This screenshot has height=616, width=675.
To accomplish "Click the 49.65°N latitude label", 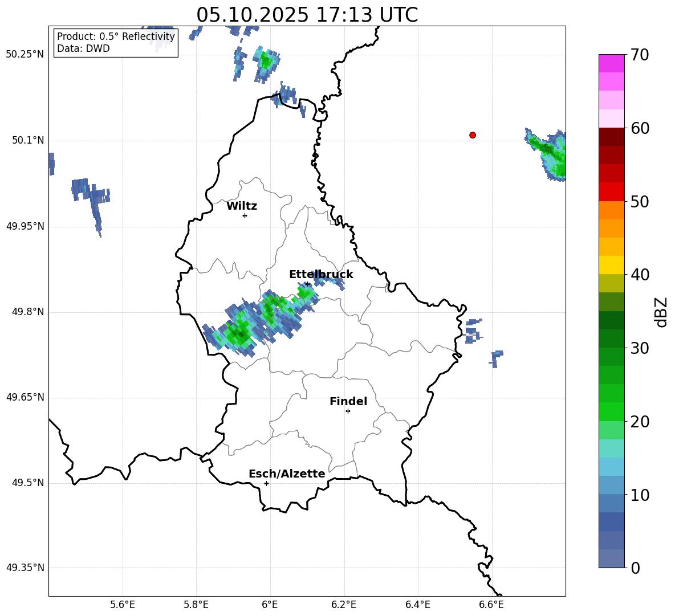I will tap(25, 397).
